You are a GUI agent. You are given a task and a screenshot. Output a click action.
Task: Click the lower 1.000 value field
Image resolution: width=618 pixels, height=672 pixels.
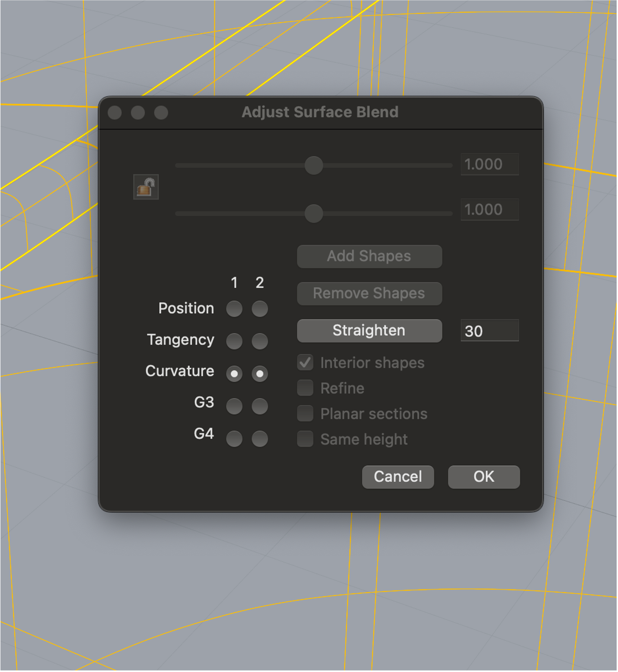tap(490, 210)
